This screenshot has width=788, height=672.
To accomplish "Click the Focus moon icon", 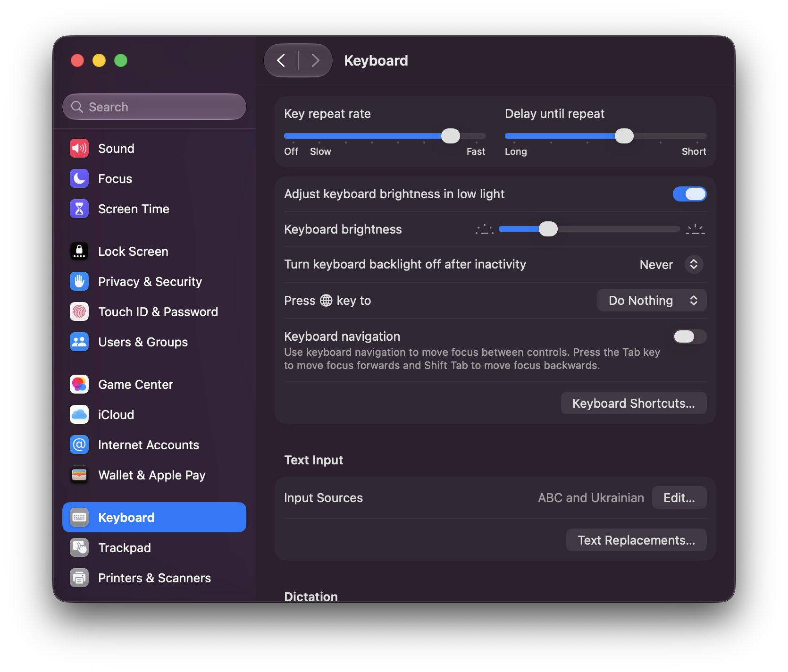I will [79, 178].
